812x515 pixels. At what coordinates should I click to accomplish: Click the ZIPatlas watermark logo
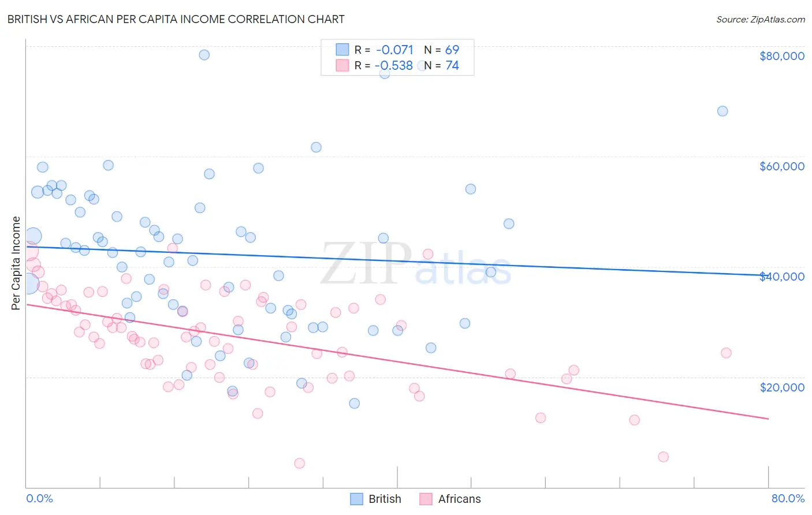(416, 264)
